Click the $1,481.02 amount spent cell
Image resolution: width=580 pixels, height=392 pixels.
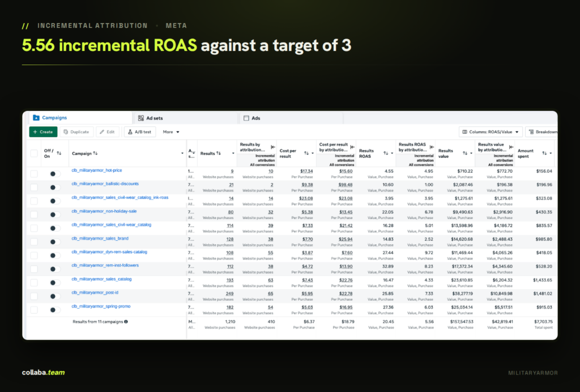[543, 293]
